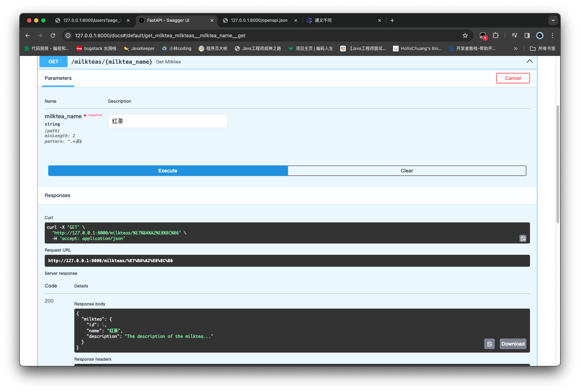Bookmark this page with the star icon
580x392 pixels.
[x=465, y=36]
